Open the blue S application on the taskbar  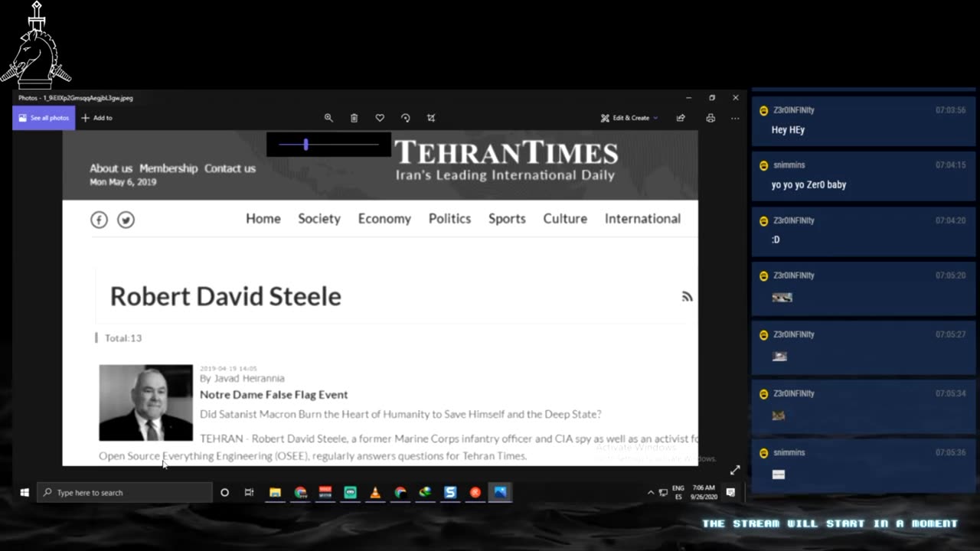tap(450, 493)
